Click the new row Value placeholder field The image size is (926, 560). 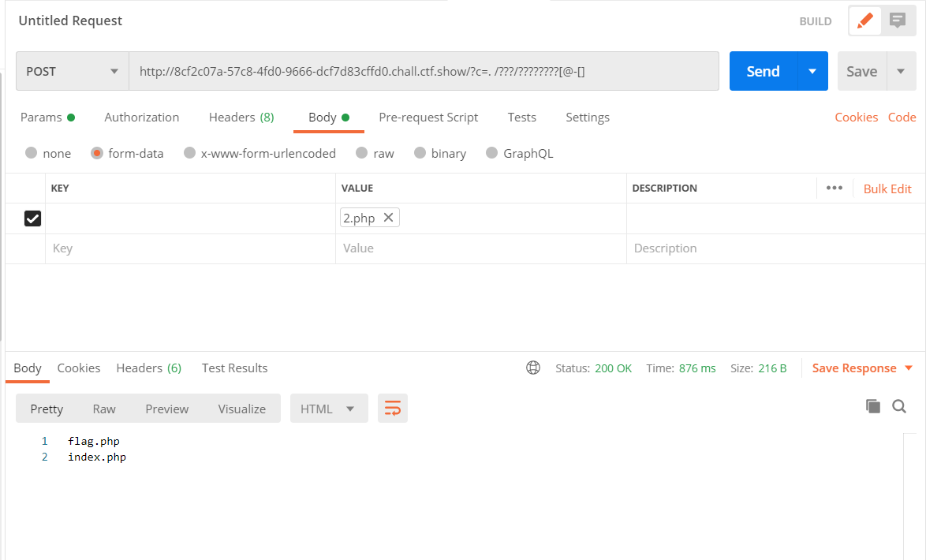[480, 248]
